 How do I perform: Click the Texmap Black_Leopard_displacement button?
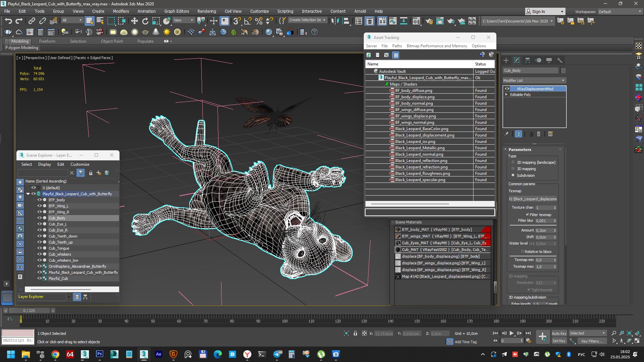pyautogui.click(x=533, y=199)
